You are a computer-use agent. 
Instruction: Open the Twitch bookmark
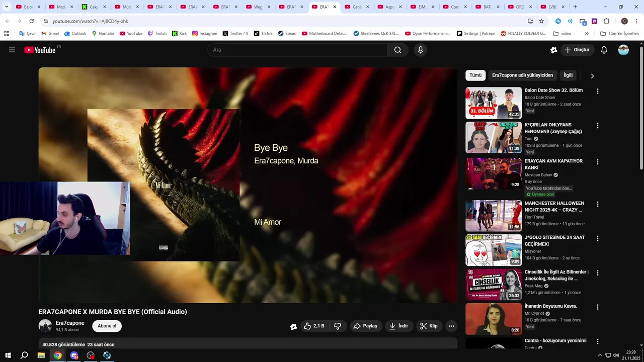[x=157, y=34]
